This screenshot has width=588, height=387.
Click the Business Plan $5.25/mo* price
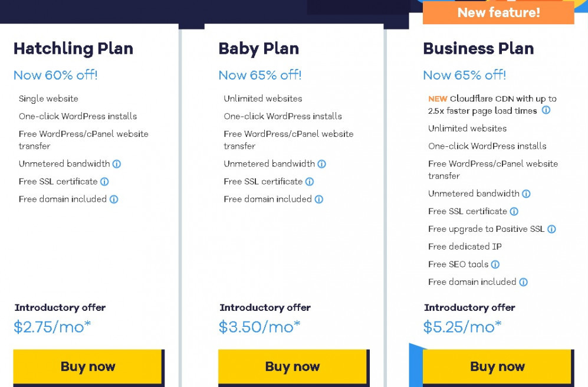[x=462, y=327]
